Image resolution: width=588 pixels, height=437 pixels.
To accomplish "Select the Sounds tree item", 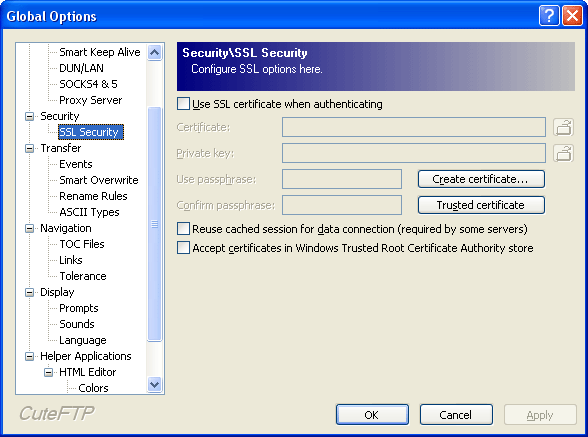I will point(77,324).
